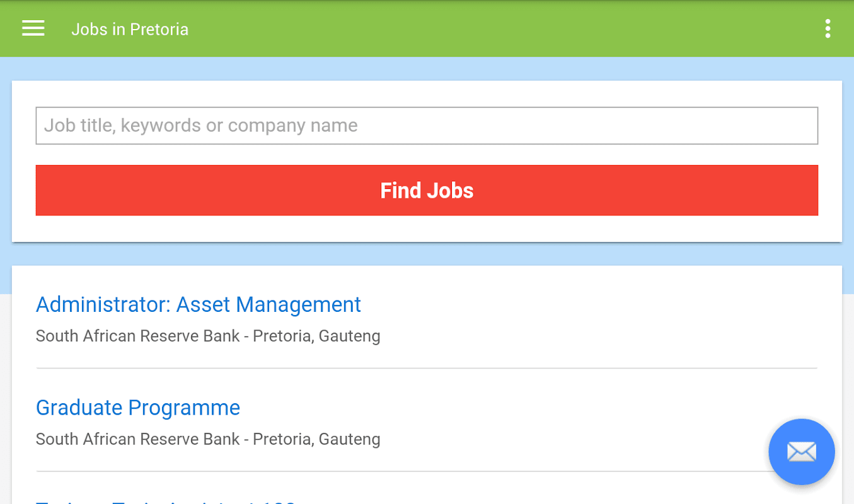Click divider line below Graduate Programme listing
854x504 pixels.
(403, 471)
